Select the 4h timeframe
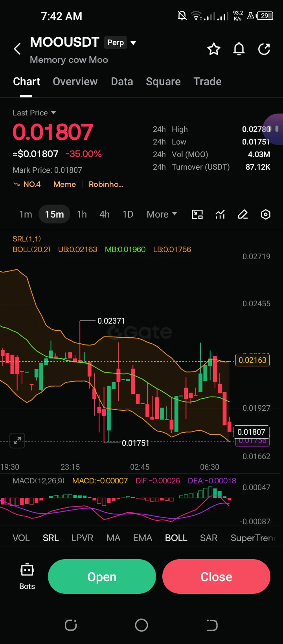The image size is (283, 644). pos(105,214)
